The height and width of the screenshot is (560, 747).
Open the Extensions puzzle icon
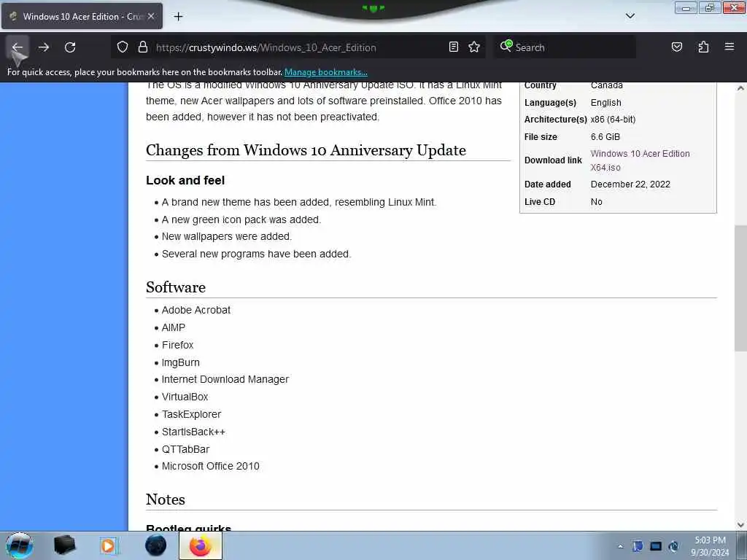pos(703,47)
